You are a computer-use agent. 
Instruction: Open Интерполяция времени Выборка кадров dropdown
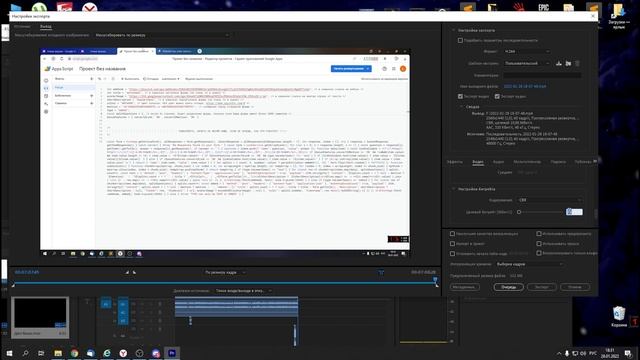coord(530,264)
